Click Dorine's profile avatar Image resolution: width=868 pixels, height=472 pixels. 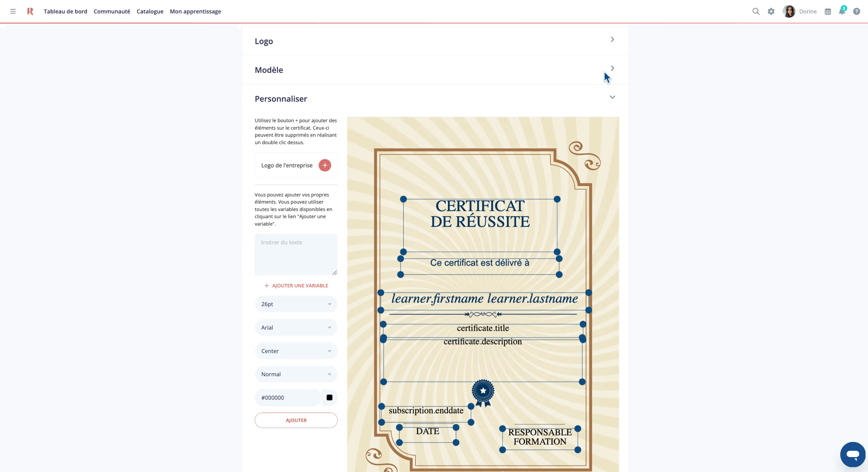tap(789, 11)
